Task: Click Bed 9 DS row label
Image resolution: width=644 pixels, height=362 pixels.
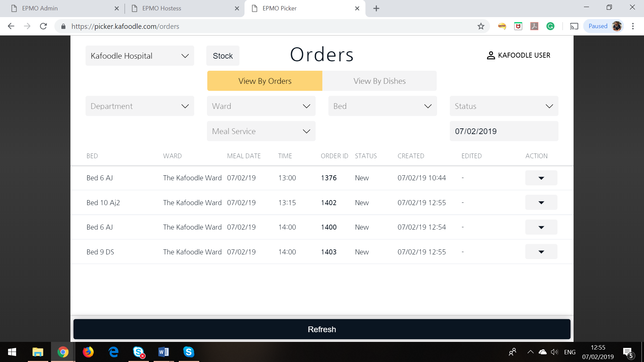Action: coord(100,252)
